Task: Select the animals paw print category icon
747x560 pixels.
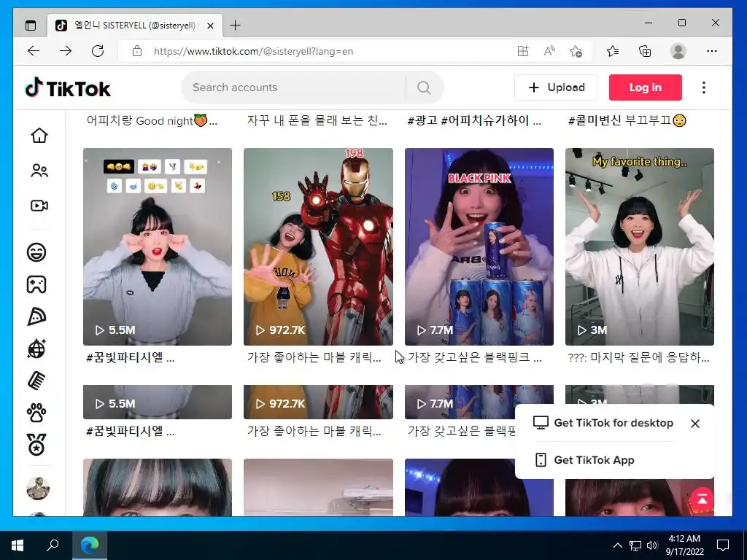Action: pyautogui.click(x=36, y=413)
